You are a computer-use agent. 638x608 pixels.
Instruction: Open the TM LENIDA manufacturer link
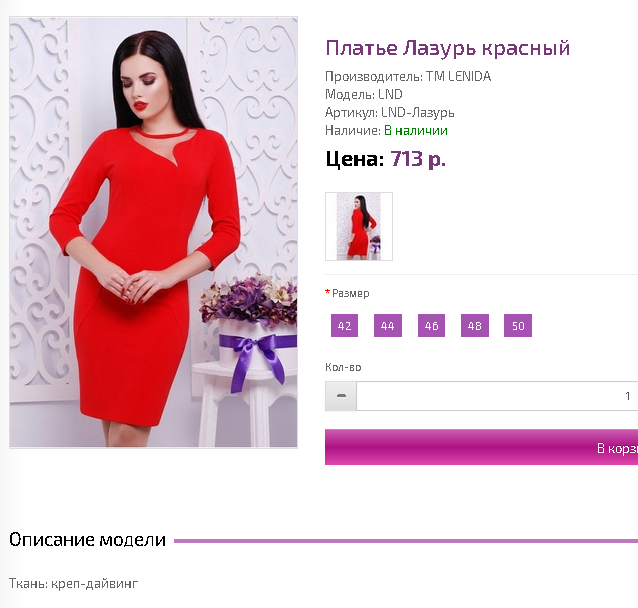(x=459, y=77)
